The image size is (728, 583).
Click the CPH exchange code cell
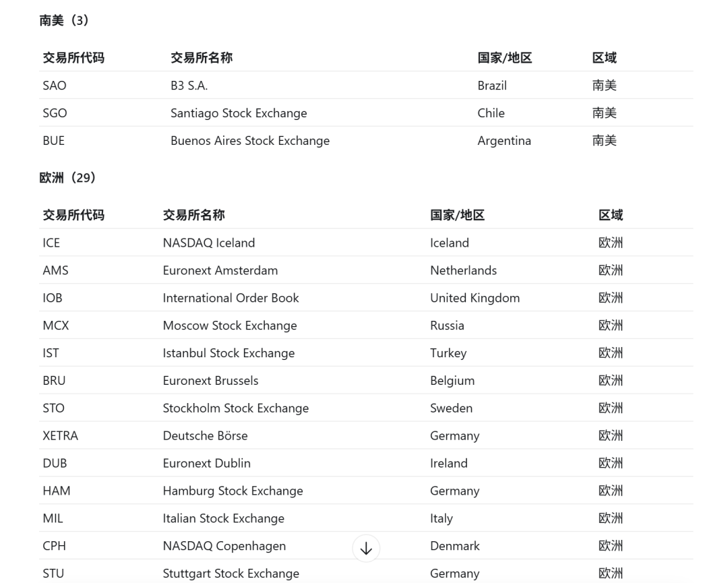click(55, 546)
